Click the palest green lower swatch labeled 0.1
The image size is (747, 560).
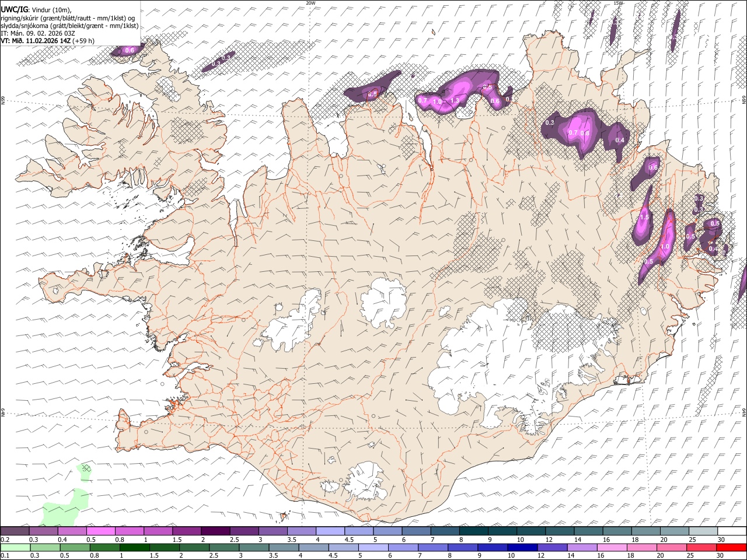click(15, 547)
